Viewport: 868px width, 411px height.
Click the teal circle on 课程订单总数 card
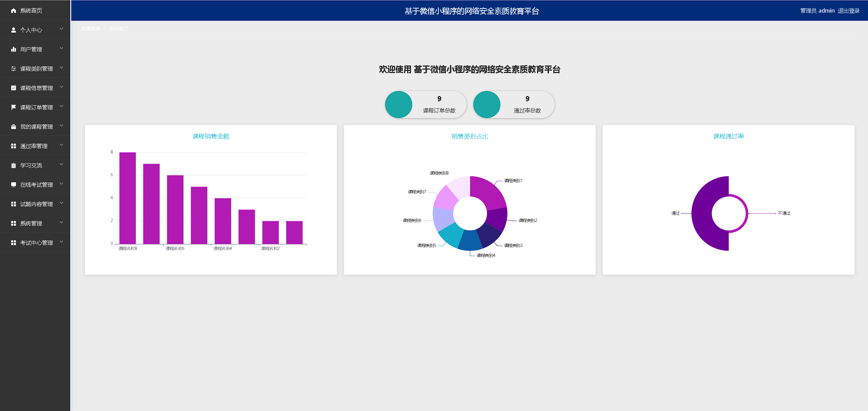click(399, 105)
